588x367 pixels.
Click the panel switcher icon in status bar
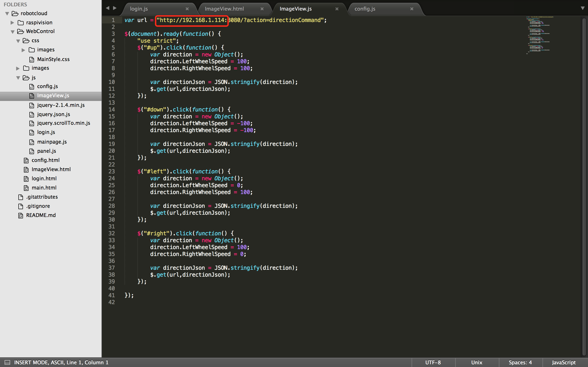(x=7, y=362)
